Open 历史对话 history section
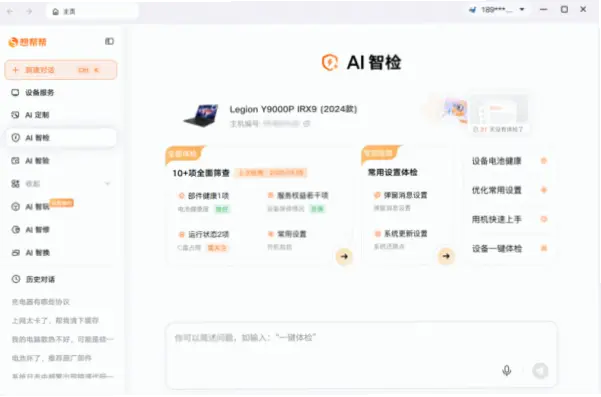 tap(33, 279)
